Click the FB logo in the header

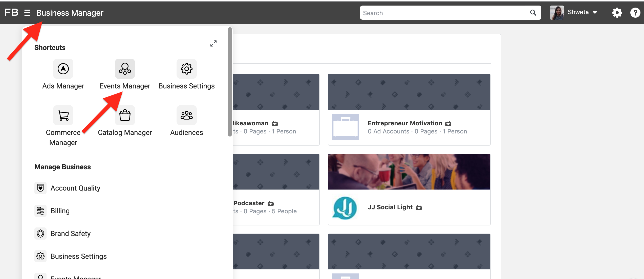[x=11, y=12]
